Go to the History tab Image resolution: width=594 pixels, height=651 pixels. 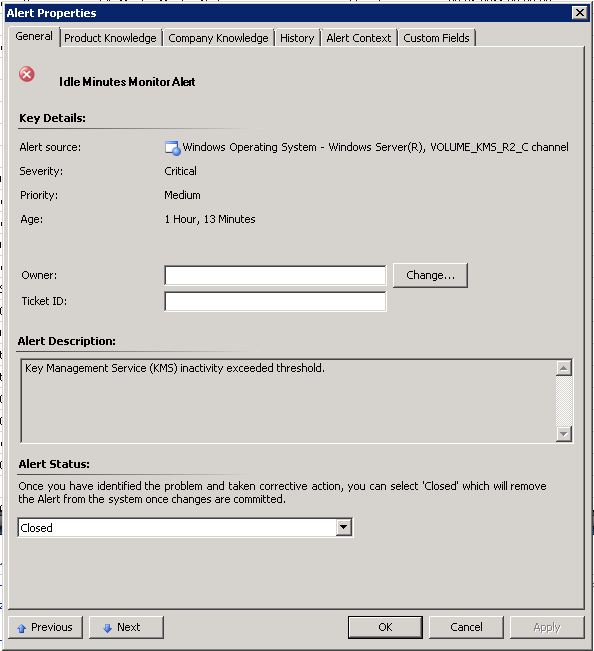[297, 38]
